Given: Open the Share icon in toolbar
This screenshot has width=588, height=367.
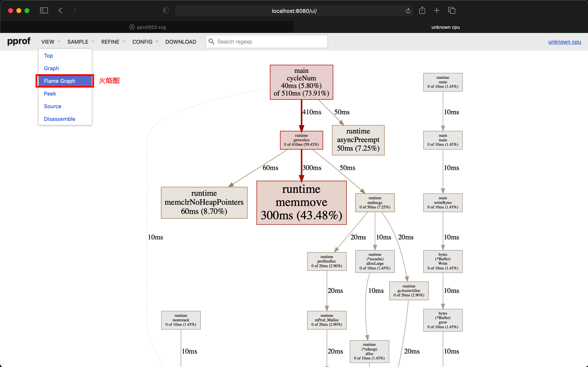Looking at the screenshot, I should point(422,10).
